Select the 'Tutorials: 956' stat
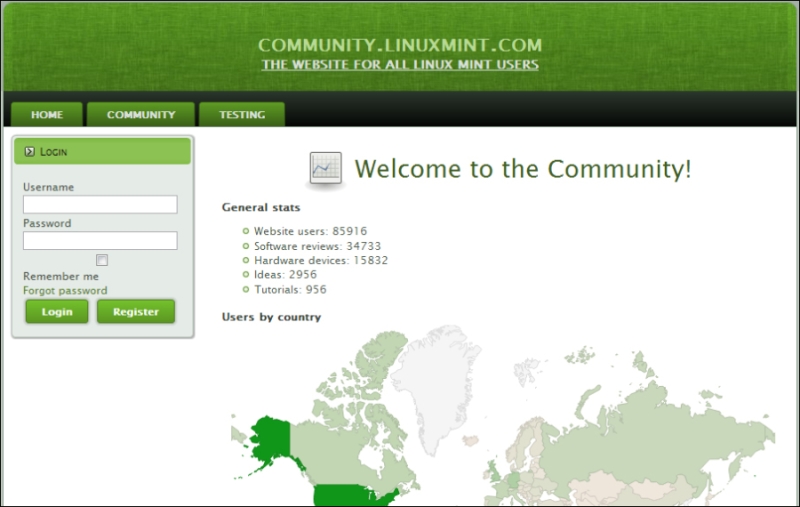The height and width of the screenshot is (507, 800). tap(290, 289)
